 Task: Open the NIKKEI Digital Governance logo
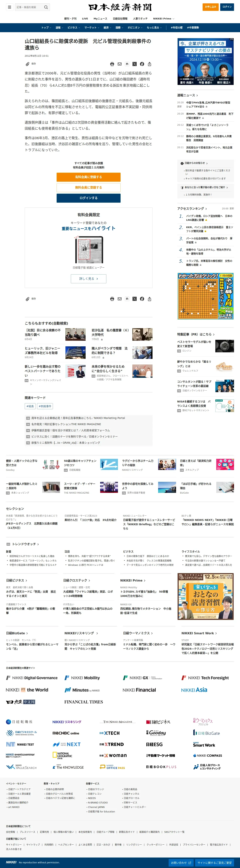tap(32, 678)
